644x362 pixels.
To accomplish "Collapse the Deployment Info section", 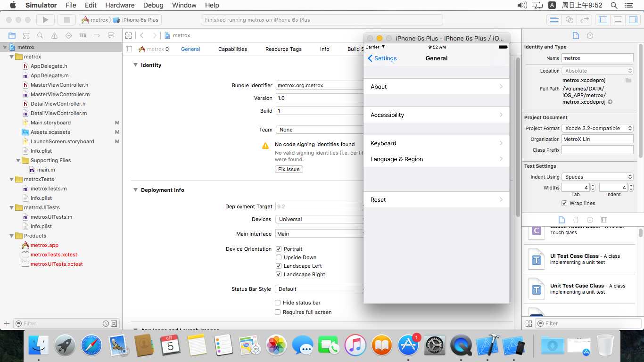I will 135,190.
